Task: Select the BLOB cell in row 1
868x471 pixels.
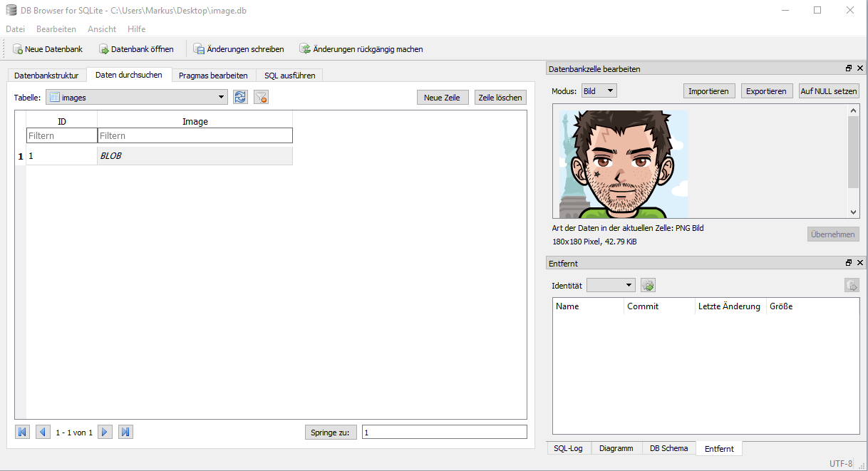Action: click(195, 155)
